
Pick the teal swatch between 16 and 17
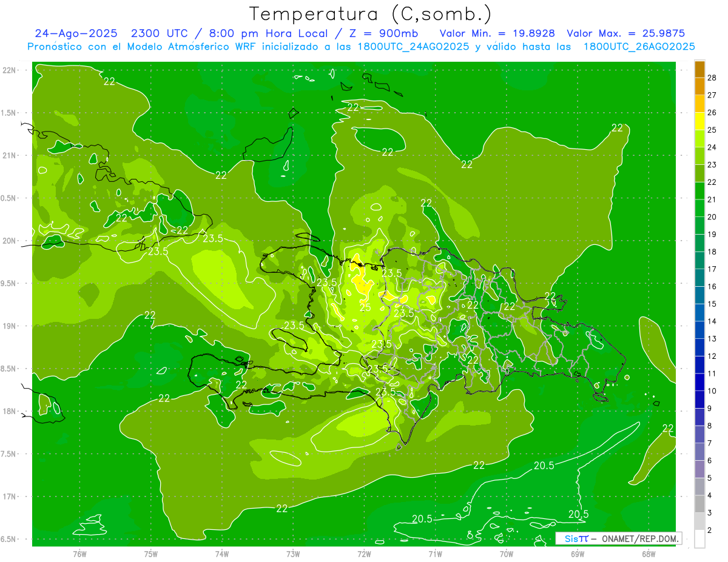pos(699,278)
